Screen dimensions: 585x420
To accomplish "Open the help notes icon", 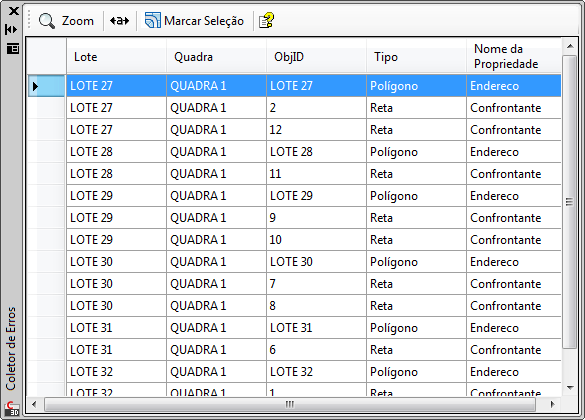I will coord(266,21).
